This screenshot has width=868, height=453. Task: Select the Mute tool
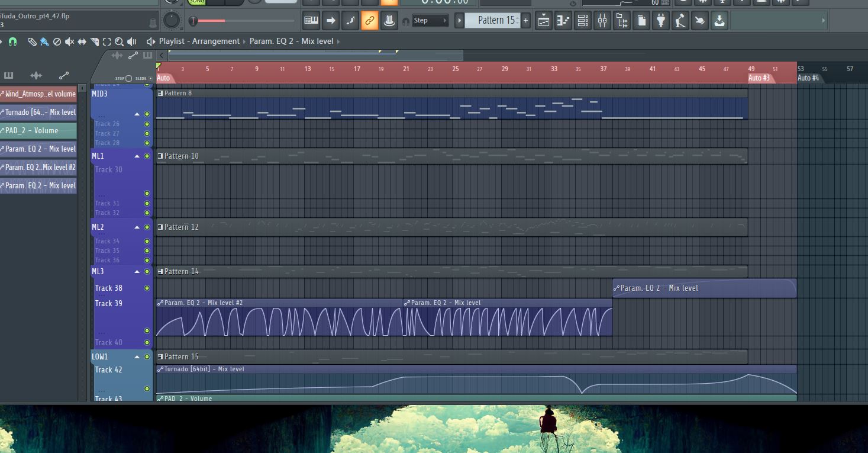tap(69, 41)
